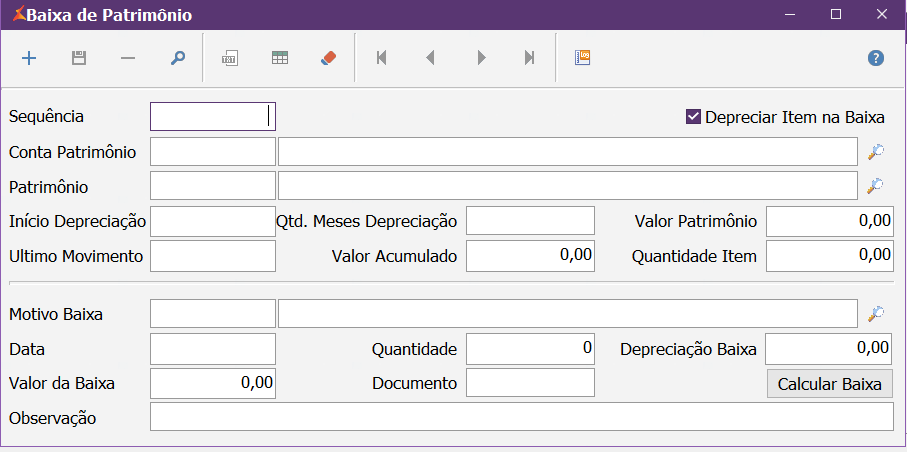Open the table grid view icon

[x=280, y=58]
